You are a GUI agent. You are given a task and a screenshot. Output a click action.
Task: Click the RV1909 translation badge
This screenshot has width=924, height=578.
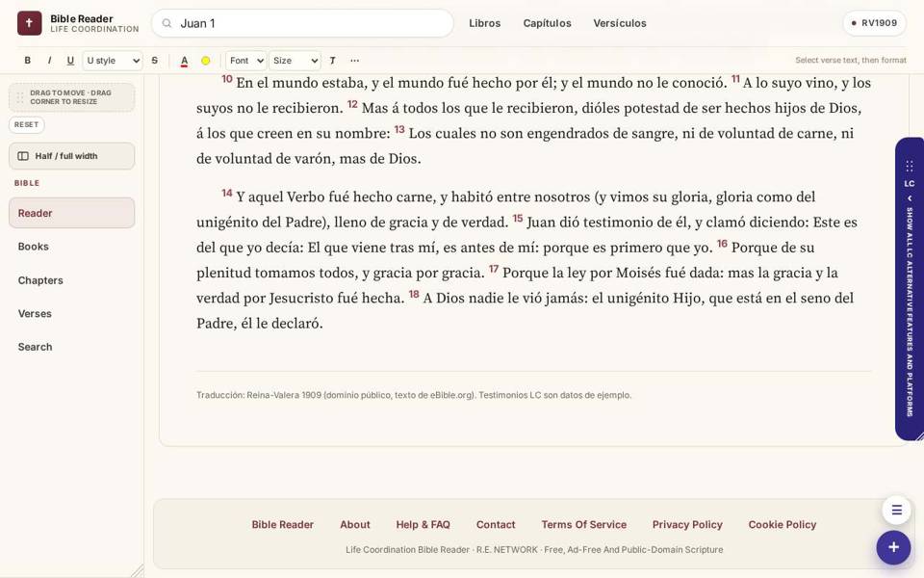(875, 23)
